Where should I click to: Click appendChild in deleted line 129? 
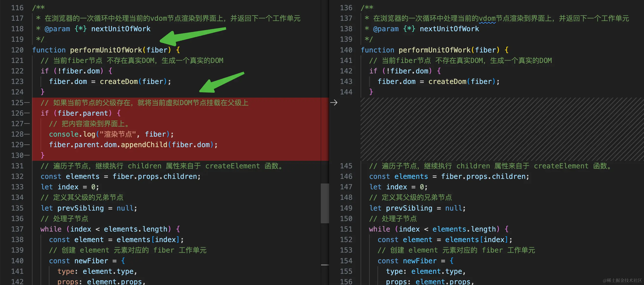click(x=144, y=145)
